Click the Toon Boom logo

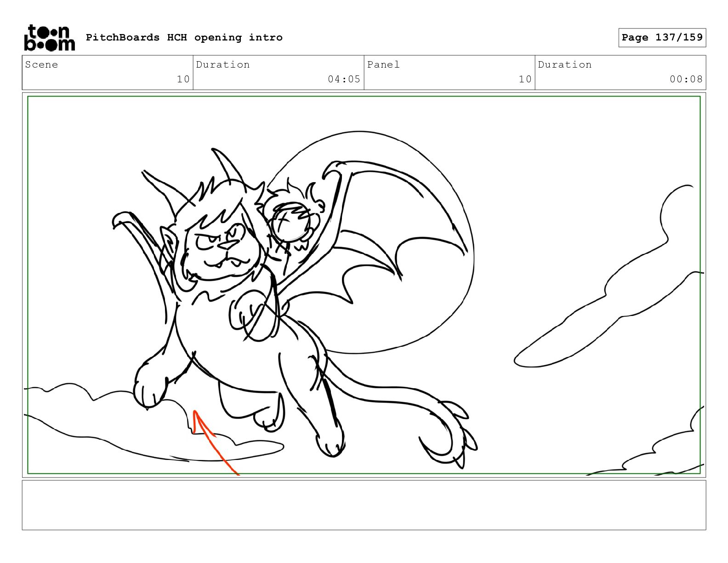pos(49,38)
